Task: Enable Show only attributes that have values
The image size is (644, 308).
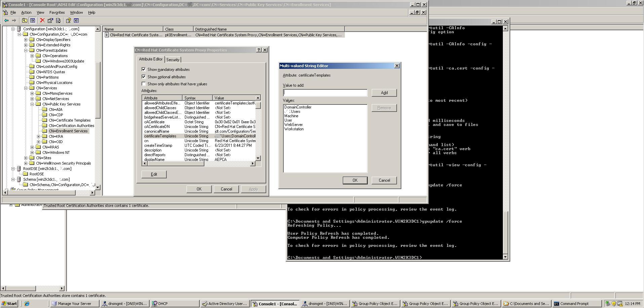Action: pyautogui.click(x=144, y=84)
